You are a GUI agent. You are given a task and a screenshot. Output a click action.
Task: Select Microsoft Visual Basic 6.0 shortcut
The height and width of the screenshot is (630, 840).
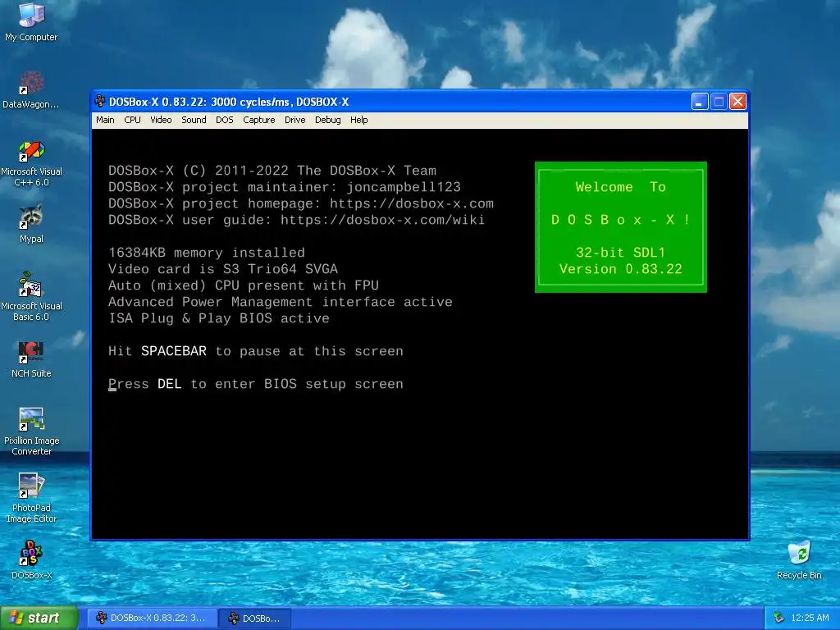pyautogui.click(x=31, y=296)
